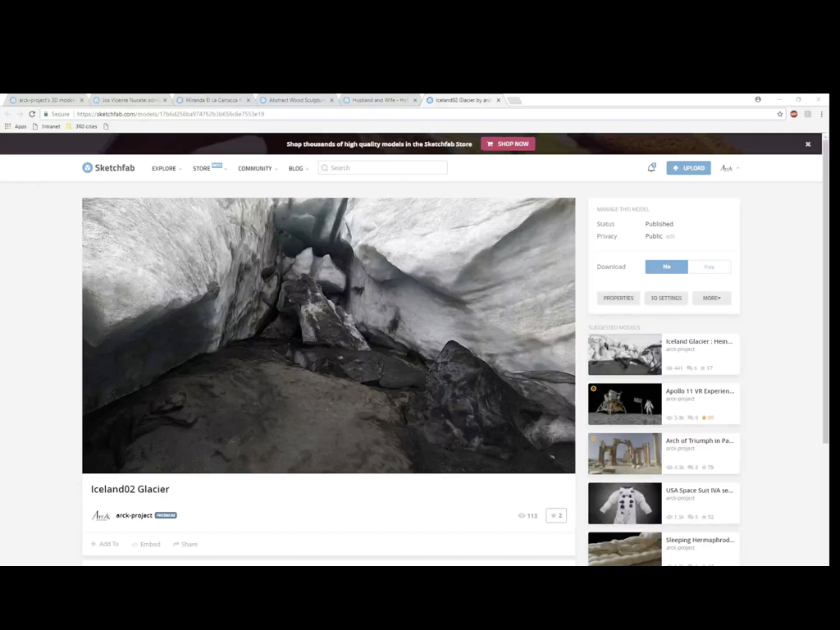This screenshot has height=630, width=840.
Task: Click the star like button showing 2
Action: [x=556, y=515]
